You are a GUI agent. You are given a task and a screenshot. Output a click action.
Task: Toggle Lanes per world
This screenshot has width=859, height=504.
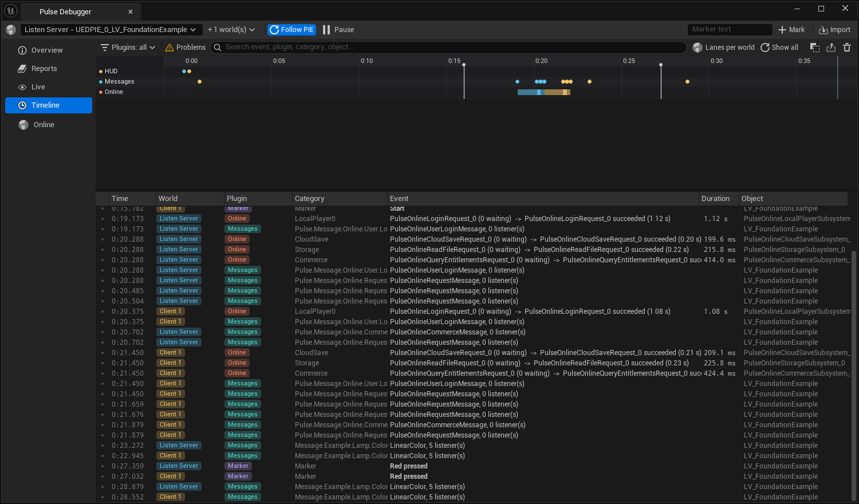723,48
